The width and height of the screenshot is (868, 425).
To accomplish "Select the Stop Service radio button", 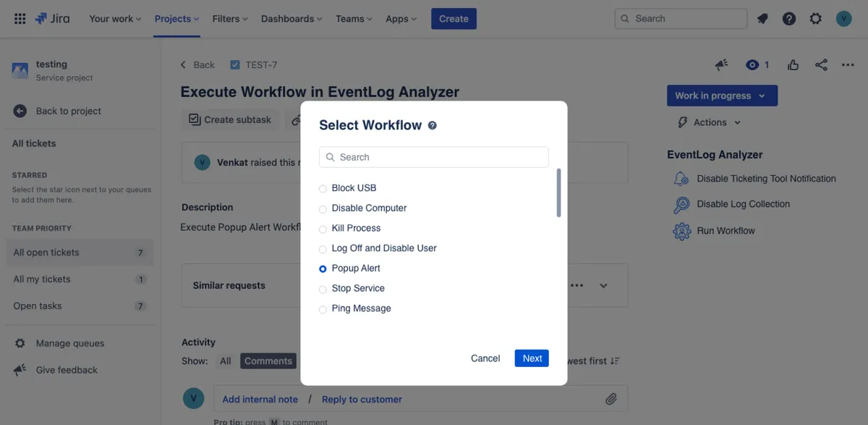I will point(323,289).
